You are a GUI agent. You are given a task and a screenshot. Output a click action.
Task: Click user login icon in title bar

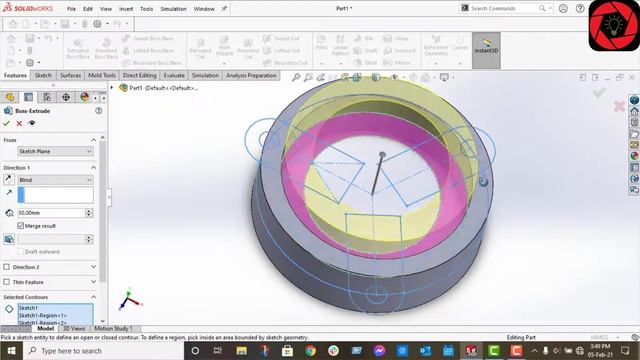pyautogui.click(x=563, y=8)
